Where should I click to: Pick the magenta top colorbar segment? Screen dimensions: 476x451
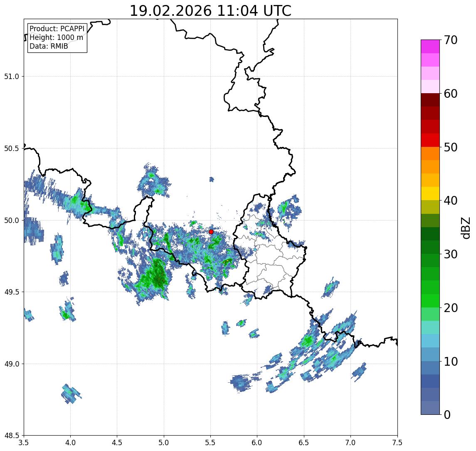(x=430, y=47)
